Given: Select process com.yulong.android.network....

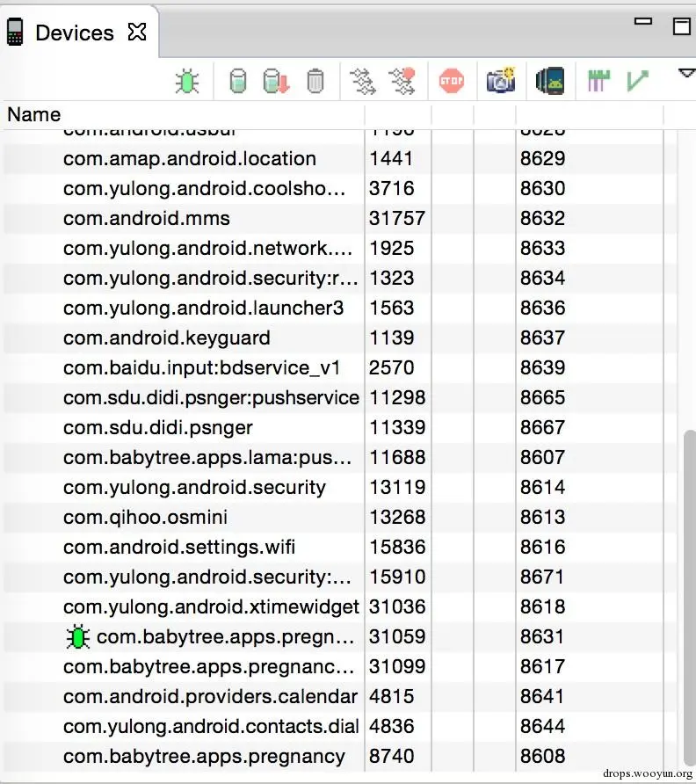Looking at the screenshot, I should click(x=207, y=249).
